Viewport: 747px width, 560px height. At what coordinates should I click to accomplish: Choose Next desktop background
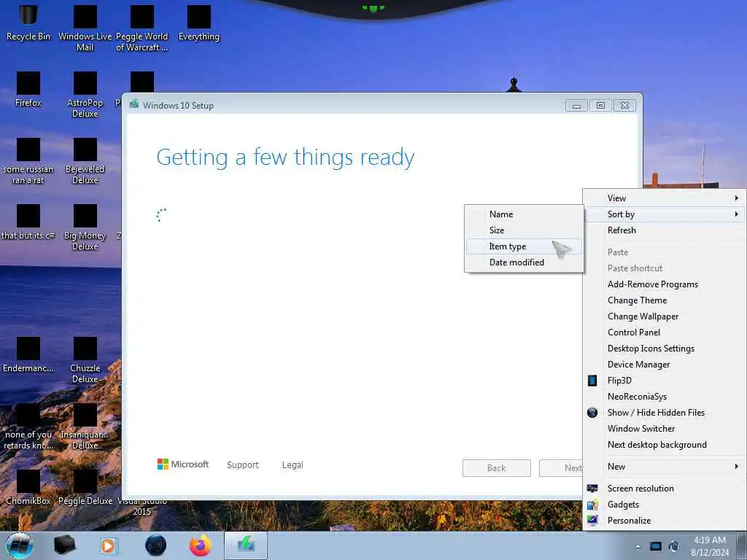(664, 445)
